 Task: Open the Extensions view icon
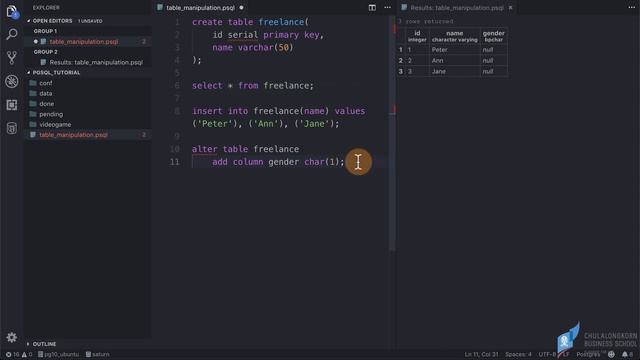click(12, 105)
